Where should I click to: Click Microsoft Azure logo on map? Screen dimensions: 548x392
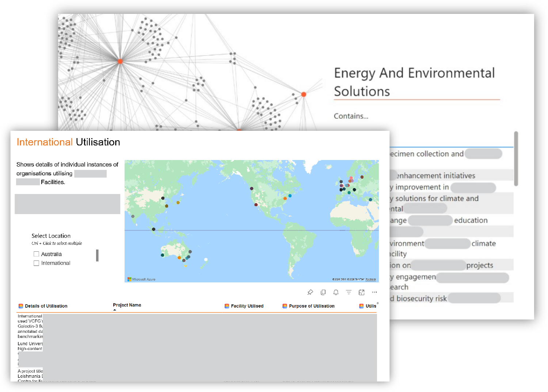141,279
